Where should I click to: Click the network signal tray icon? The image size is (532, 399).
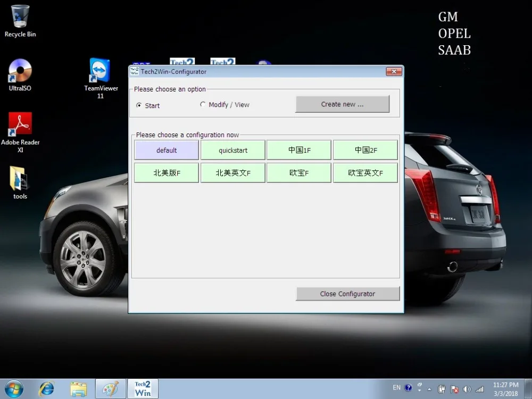point(479,389)
